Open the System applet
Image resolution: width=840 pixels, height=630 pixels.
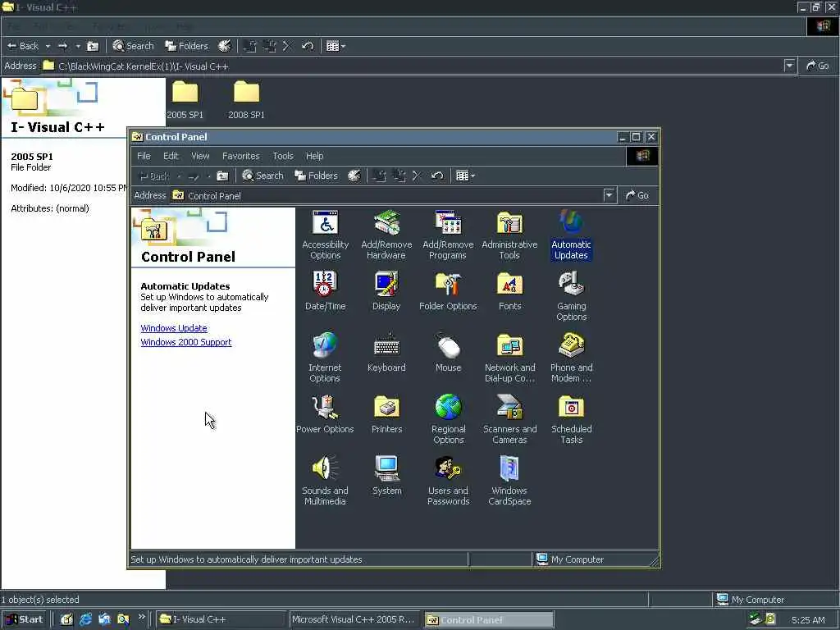(x=386, y=477)
